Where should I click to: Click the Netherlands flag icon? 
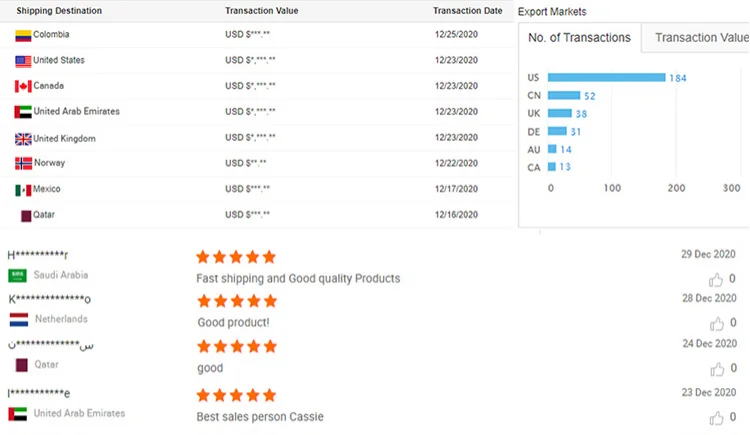click(x=17, y=319)
